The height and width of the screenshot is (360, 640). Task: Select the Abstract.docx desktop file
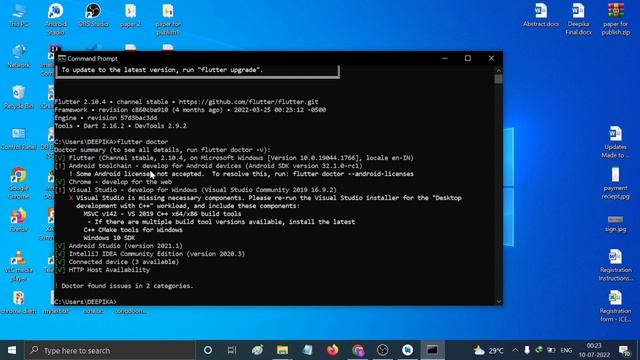tap(541, 15)
